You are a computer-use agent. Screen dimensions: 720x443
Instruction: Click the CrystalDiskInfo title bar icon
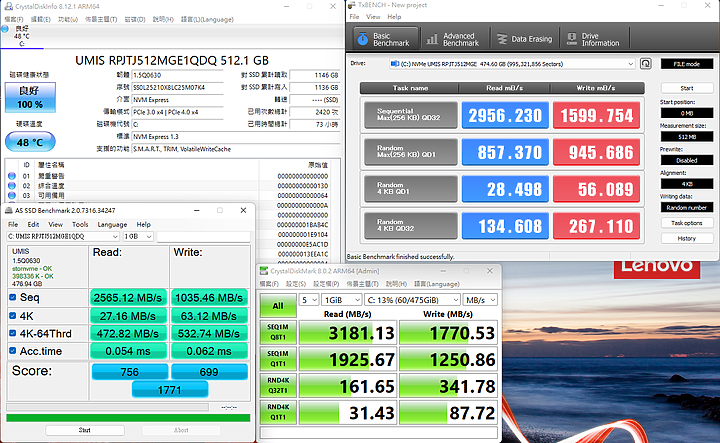click(8, 6)
